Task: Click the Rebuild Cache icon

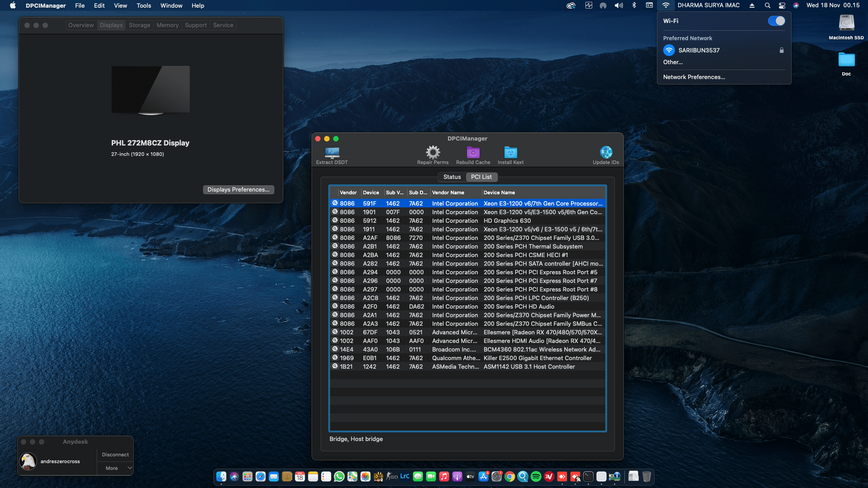Action: (473, 152)
